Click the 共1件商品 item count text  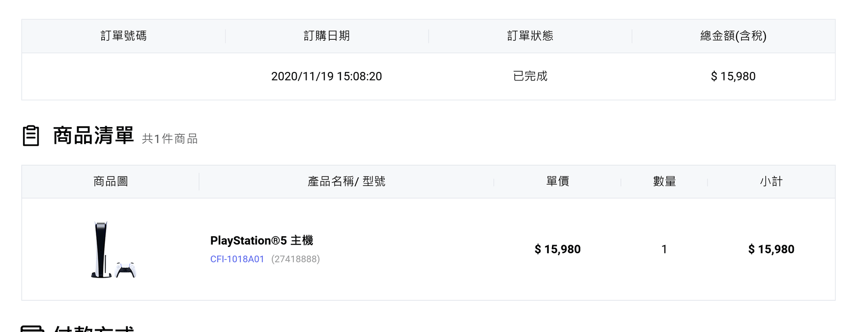coord(170,139)
